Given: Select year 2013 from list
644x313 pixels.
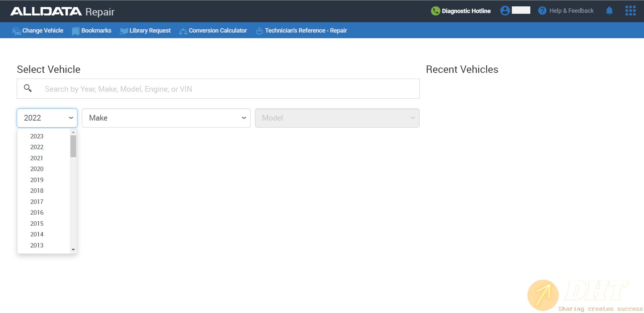Looking at the screenshot, I should coord(37,245).
